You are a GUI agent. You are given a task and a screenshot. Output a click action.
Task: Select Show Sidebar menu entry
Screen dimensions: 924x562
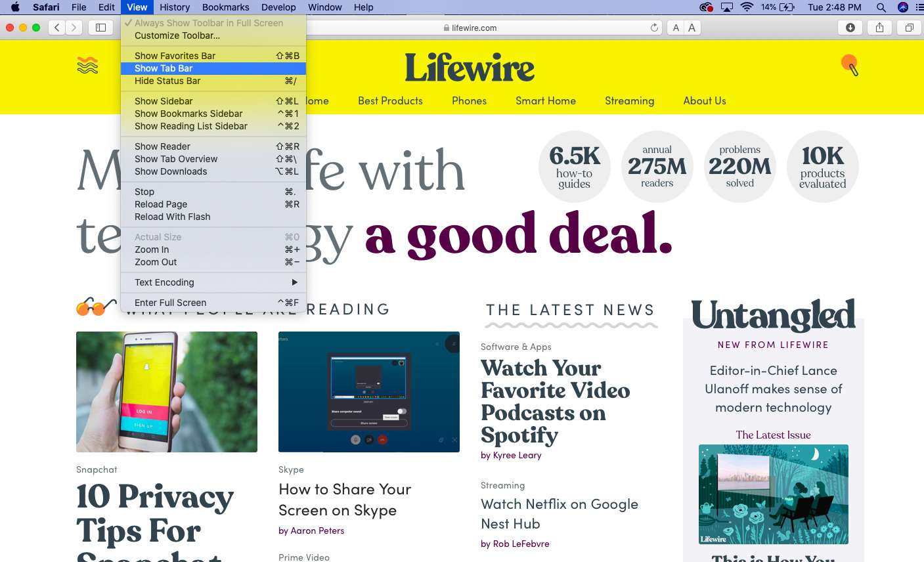(213, 101)
